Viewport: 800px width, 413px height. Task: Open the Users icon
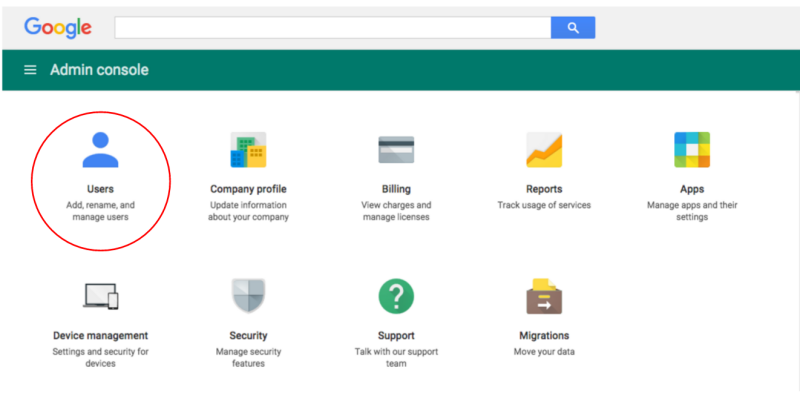[101, 150]
